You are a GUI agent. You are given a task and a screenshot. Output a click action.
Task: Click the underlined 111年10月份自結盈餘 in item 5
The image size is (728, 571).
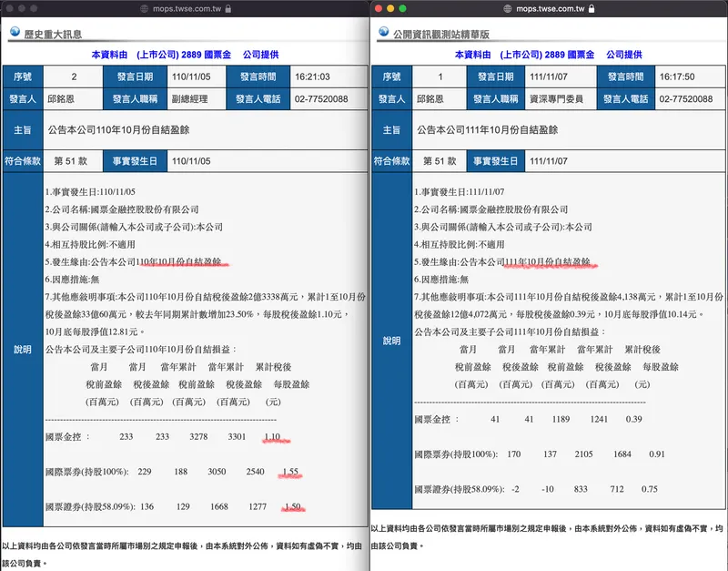(548, 262)
